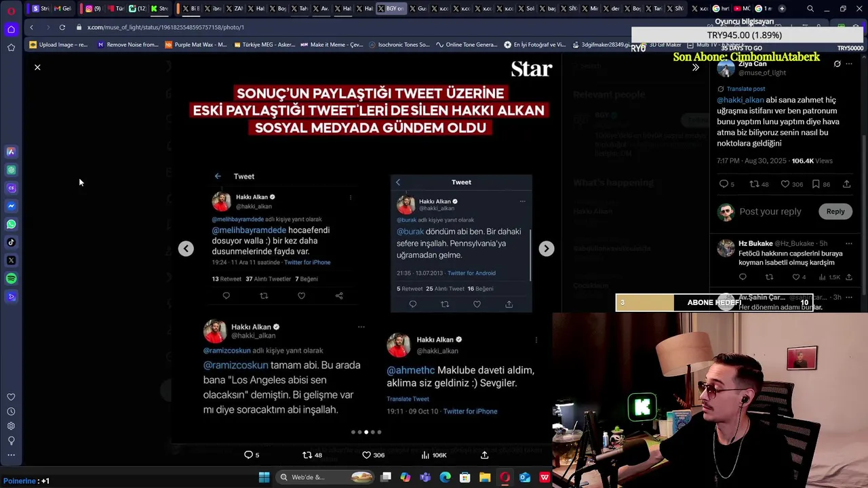
Task: Click the Post your reply field
Action: click(x=770, y=211)
